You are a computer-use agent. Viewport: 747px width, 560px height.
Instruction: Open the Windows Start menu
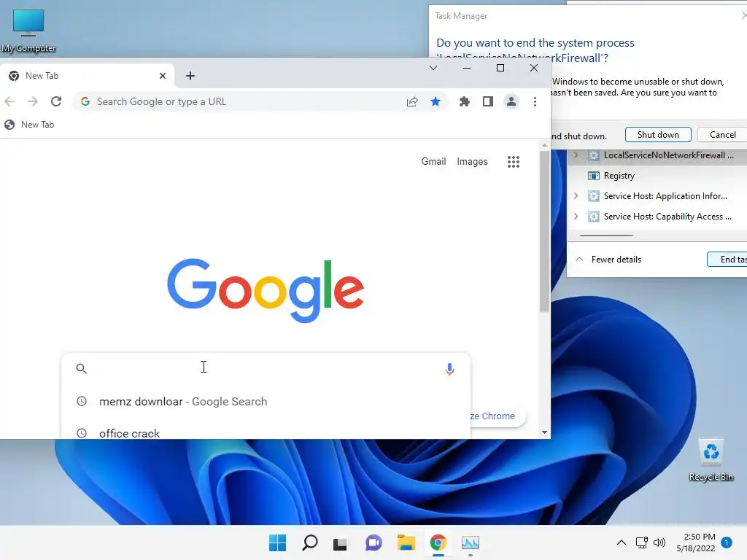[277, 542]
